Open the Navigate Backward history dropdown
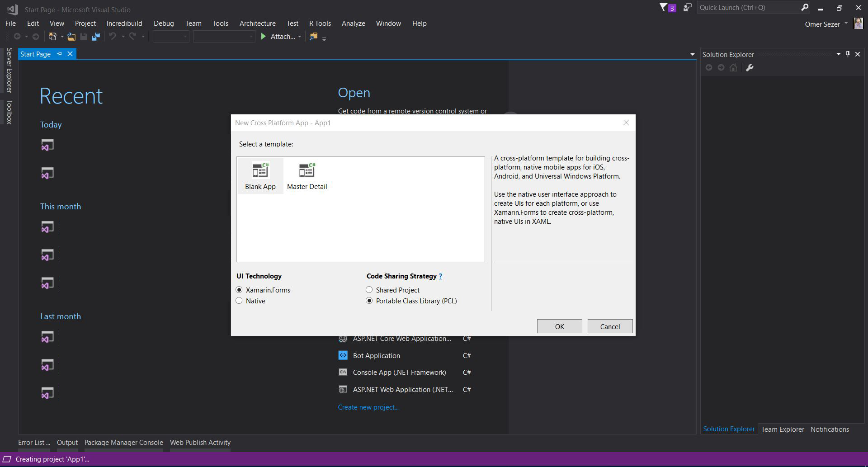The width and height of the screenshot is (868, 467). pyautogui.click(x=26, y=37)
